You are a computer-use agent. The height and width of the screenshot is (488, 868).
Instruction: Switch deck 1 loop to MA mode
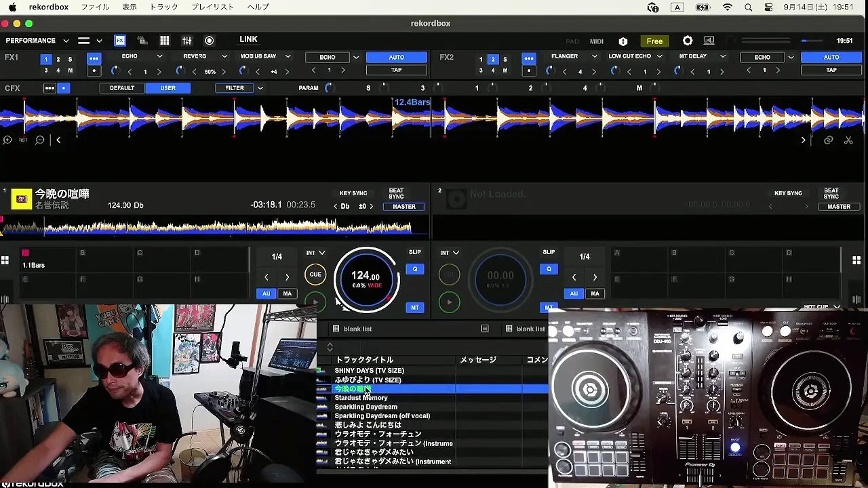pyautogui.click(x=287, y=293)
